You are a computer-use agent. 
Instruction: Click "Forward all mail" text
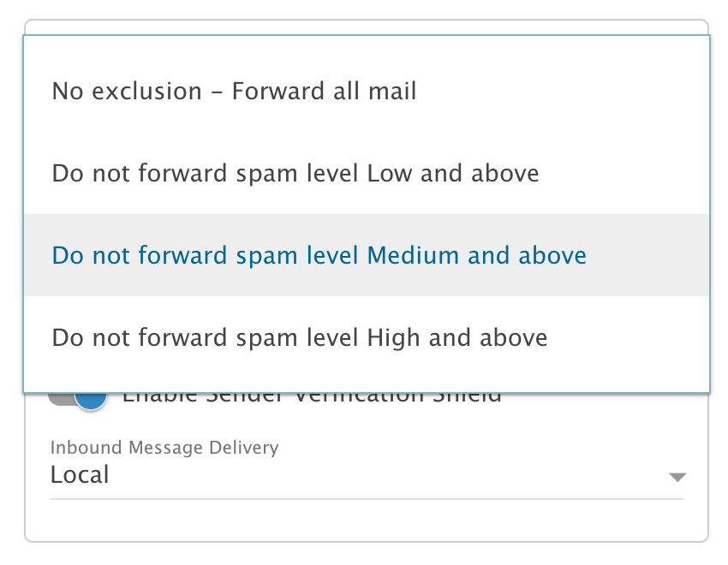(324, 91)
